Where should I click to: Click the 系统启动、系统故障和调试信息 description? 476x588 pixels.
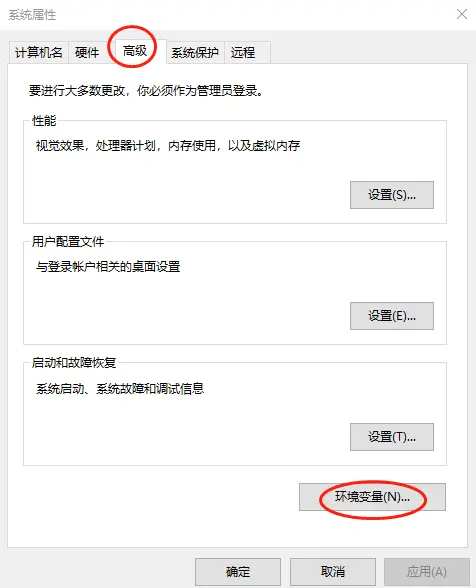pos(120,388)
